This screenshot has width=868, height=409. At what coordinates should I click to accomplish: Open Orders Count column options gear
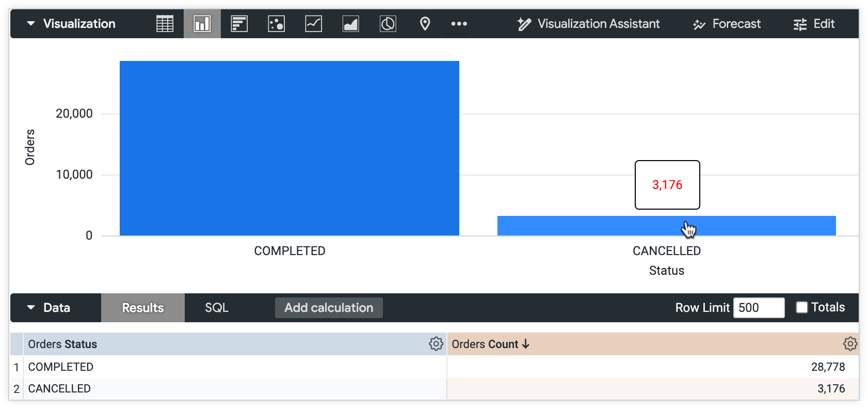point(851,344)
